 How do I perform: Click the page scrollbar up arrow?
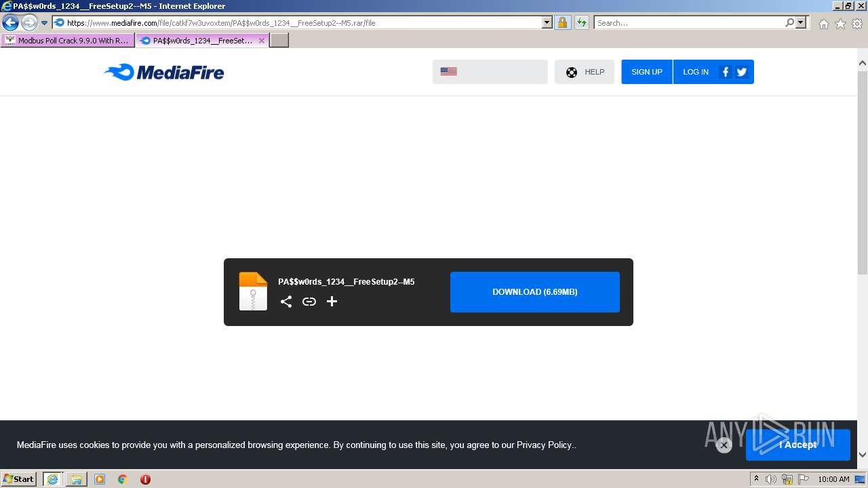click(x=863, y=63)
